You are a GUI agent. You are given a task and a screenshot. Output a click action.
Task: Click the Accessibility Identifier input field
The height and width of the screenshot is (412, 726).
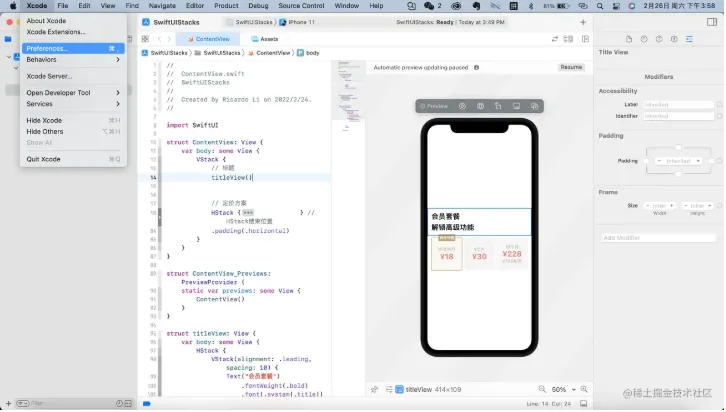[678, 116]
